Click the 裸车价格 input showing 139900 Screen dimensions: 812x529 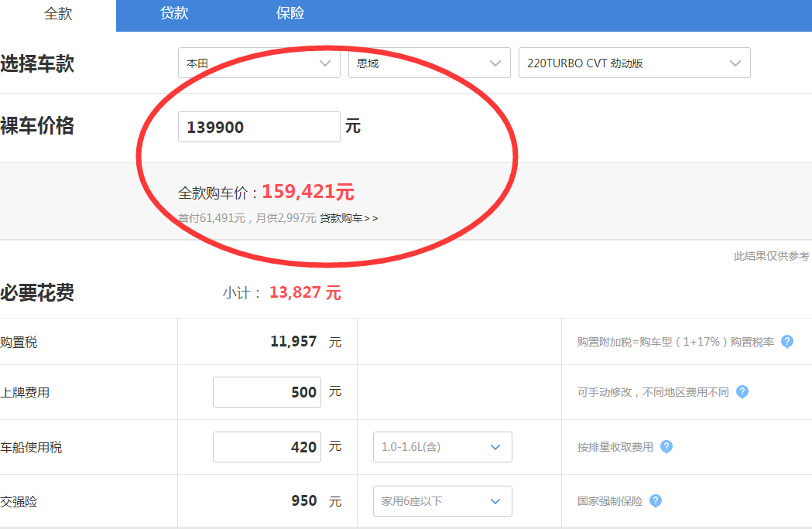point(259,127)
